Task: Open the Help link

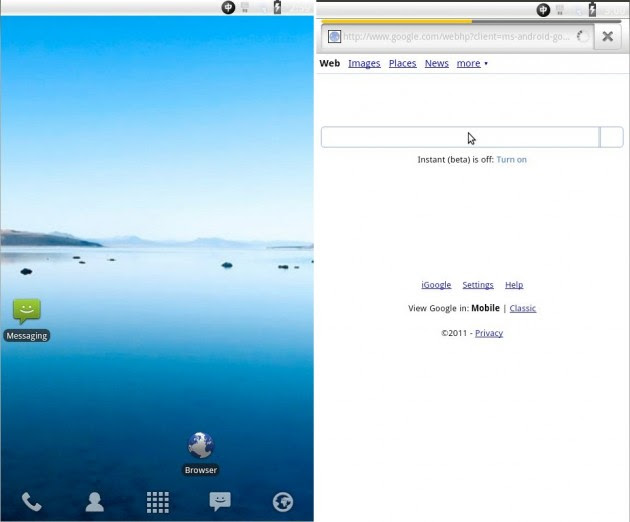Action: [x=514, y=285]
